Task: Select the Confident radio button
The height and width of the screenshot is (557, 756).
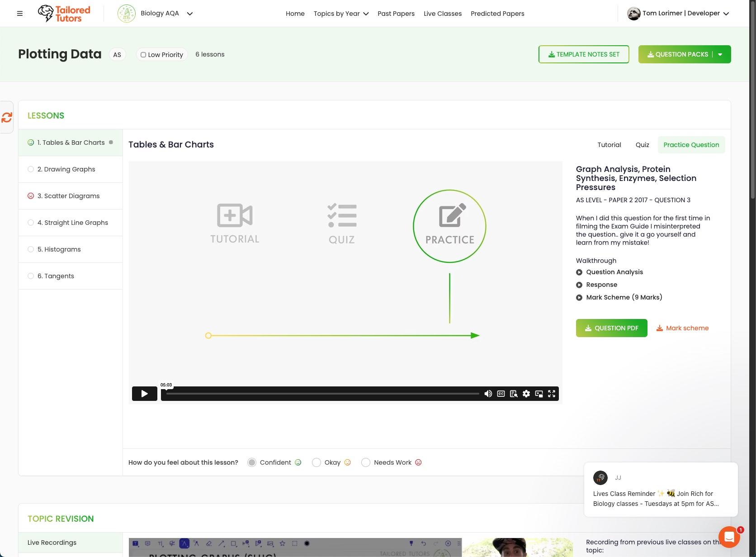Action: tap(252, 462)
